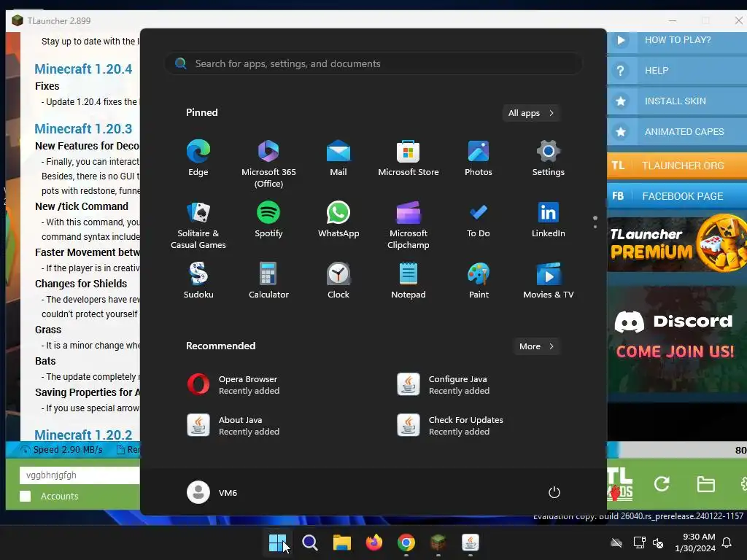Launch Firefox from taskbar
747x560 pixels.
(374, 542)
